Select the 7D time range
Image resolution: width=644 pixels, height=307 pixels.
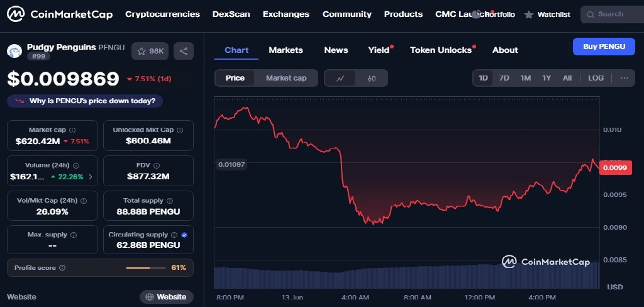pyautogui.click(x=504, y=78)
